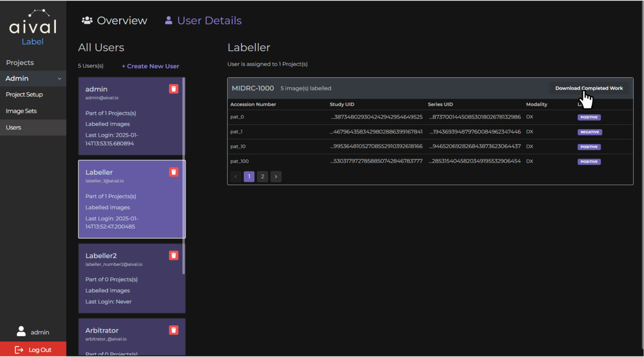The image size is (644, 357).
Task: Click the admin profile icon bottom left
Action: click(20, 331)
